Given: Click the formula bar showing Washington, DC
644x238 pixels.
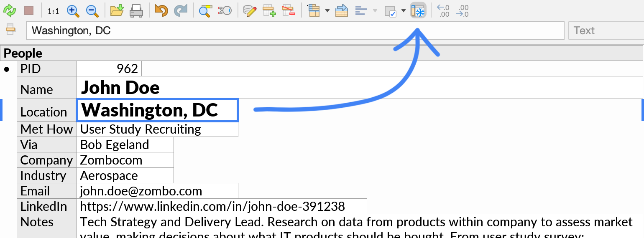Looking at the screenshot, I should coord(295,30).
